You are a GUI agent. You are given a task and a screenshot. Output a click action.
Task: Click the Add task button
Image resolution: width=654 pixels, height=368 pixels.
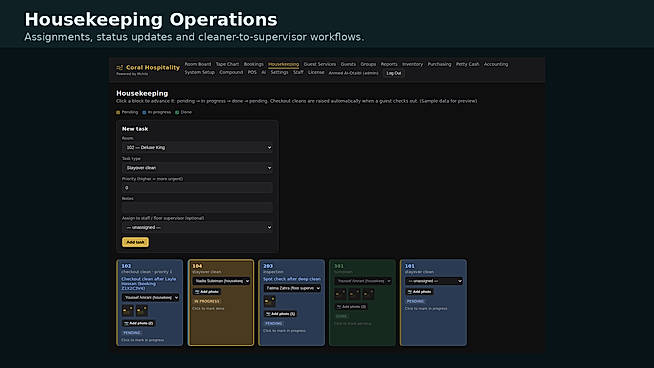click(135, 242)
